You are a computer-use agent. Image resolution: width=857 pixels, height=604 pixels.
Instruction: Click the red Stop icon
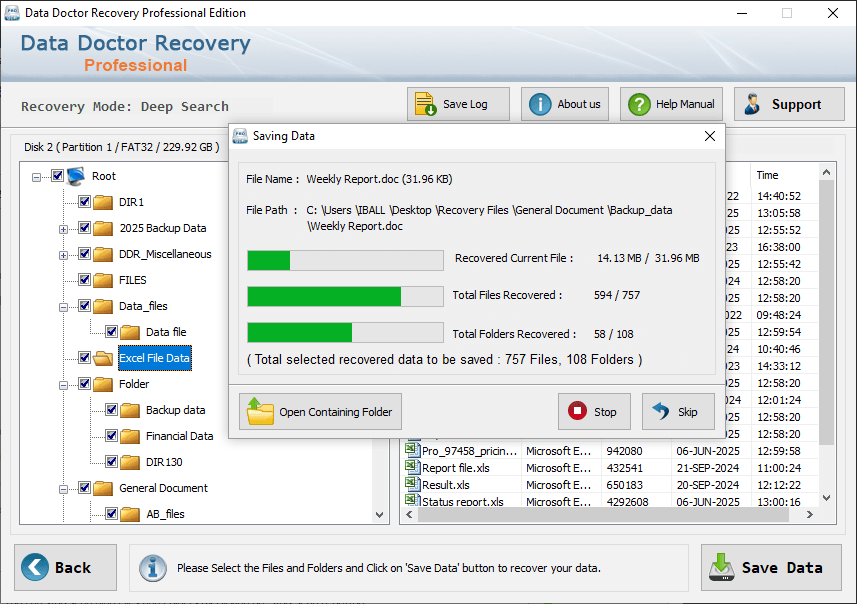pos(577,411)
